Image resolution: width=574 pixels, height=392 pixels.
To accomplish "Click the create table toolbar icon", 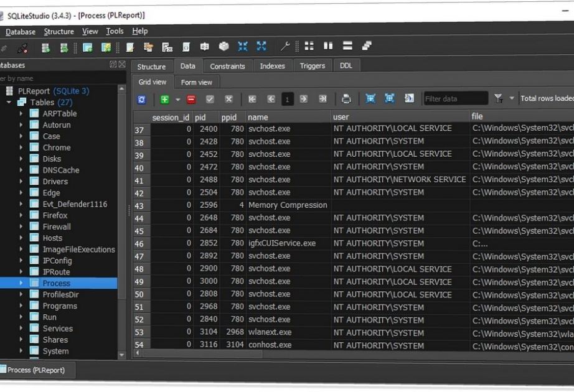I will 88,47.
